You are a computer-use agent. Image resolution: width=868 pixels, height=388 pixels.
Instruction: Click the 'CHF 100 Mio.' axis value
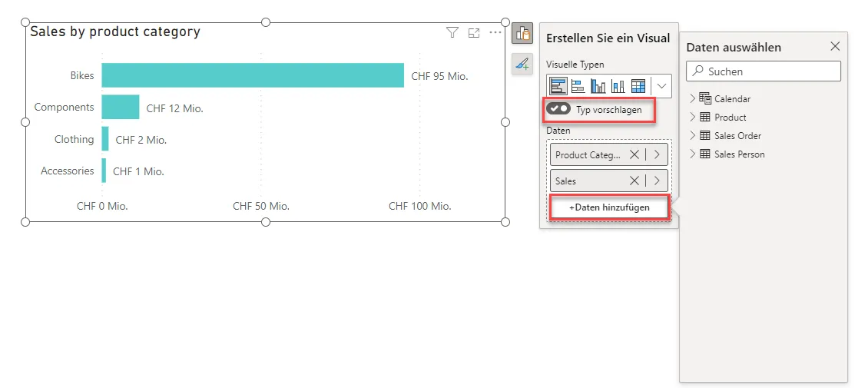(420, 207)
